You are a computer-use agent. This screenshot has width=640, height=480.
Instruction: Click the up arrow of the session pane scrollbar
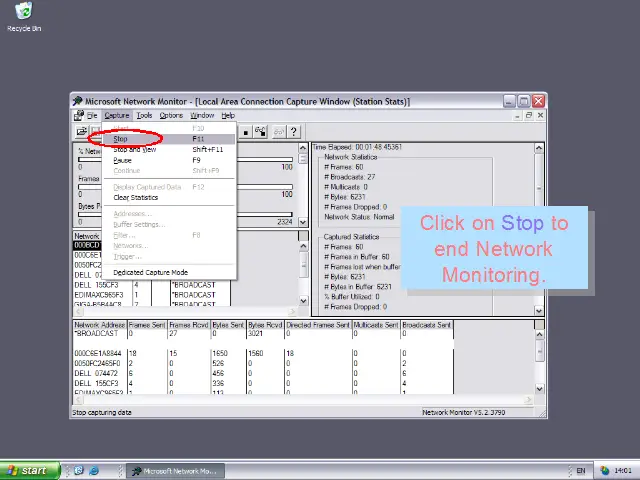[303, 246]
